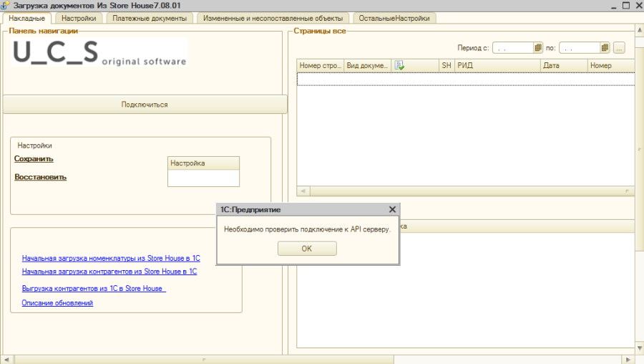Click the Период с date input field

(512, 48)
